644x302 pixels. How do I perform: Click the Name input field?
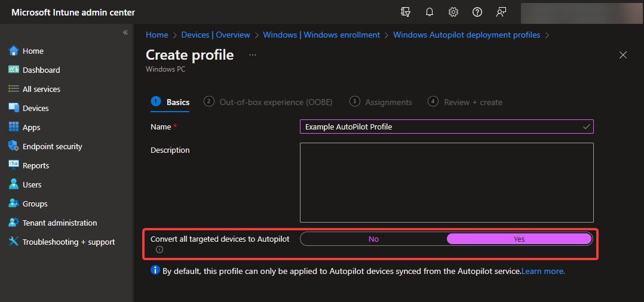click(447, 127)
